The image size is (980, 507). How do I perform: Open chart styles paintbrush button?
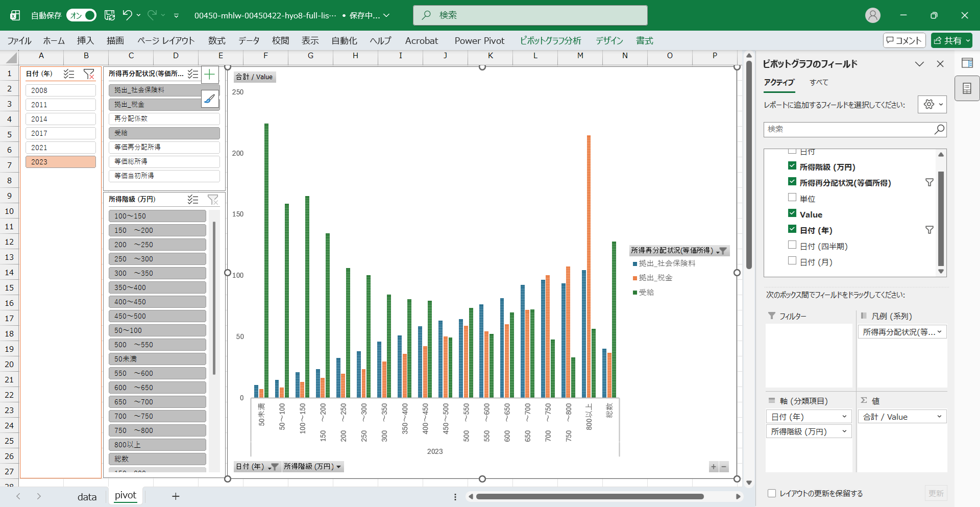pyautogui.click(x=210, y=99)
